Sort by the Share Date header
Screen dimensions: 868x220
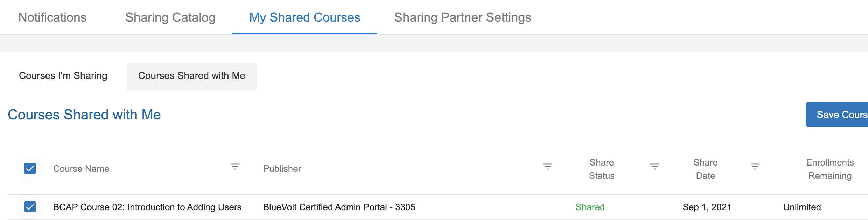pos(706,169)
